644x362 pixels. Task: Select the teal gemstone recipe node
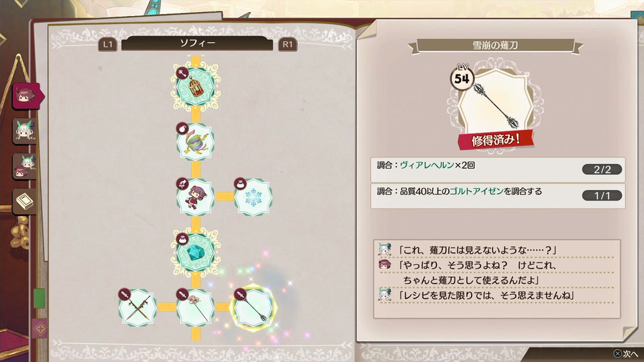click(195, 253)
